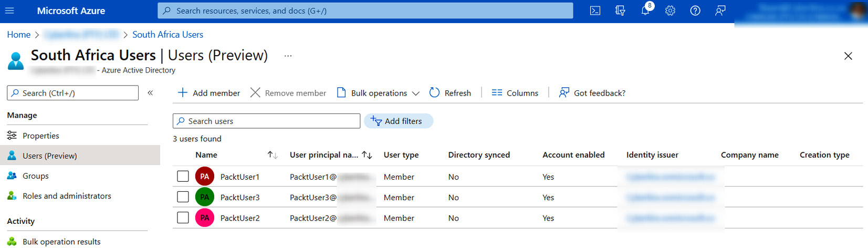Click the PacktUser2 pink avatar
868x248 pixels.
tap(205, 218)
